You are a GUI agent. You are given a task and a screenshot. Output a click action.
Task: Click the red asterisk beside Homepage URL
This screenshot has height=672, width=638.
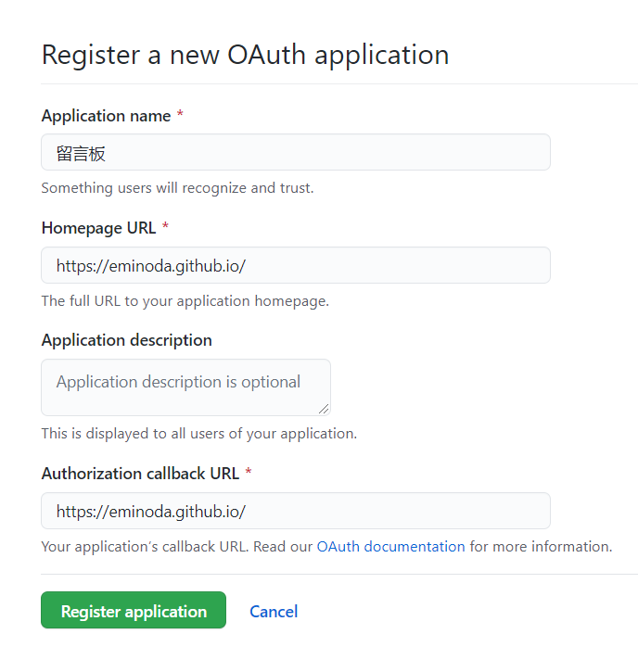point(165,226)
